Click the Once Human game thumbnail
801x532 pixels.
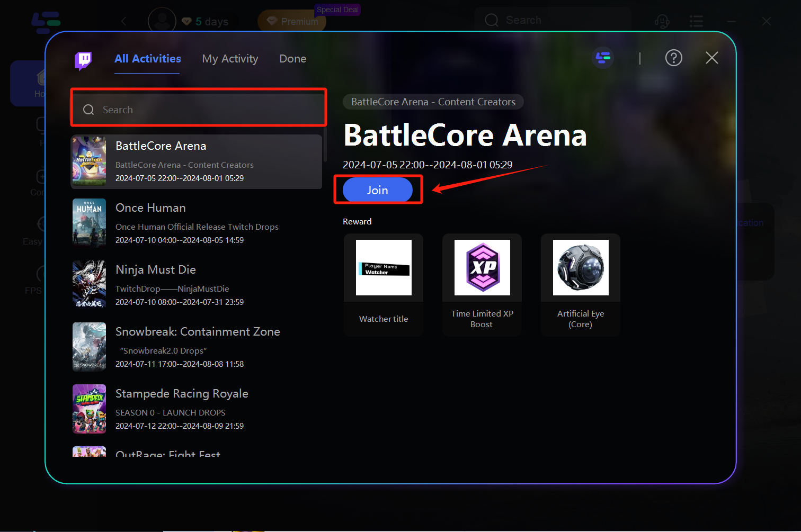click(x=89, y=223)
